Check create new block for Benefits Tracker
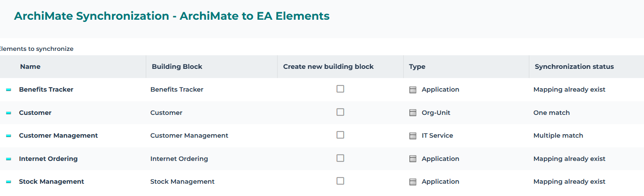Viewport: 644px width, 196px height. click(x=340, y=89)
